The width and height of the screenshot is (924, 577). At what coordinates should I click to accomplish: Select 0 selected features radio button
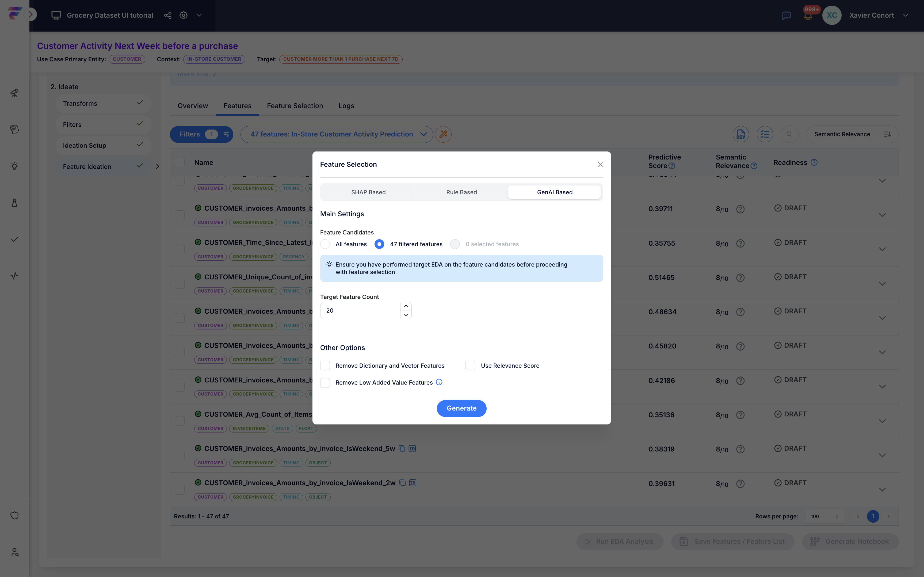point(455,244)
